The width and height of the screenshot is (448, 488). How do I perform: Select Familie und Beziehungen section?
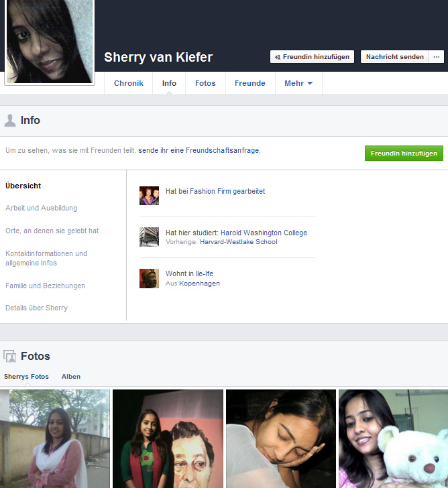point(45,286)
